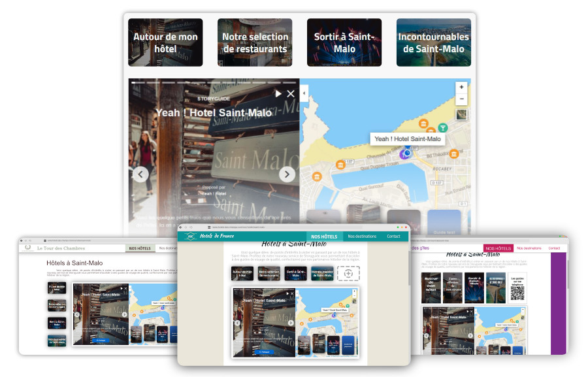
Task: Click the 'Yeah ! Hotel' author link in story
Action: 214,193
